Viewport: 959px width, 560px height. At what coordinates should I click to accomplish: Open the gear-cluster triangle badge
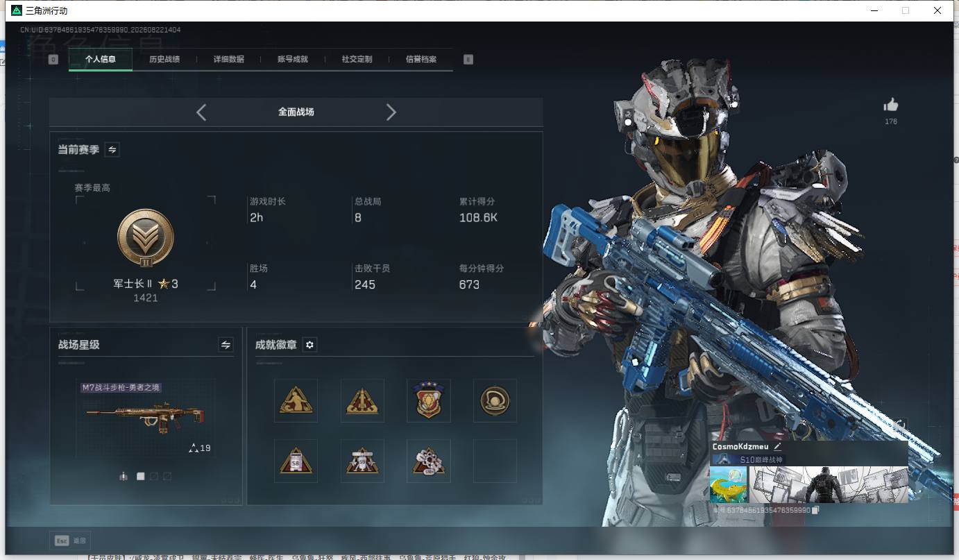click(429, 461)
